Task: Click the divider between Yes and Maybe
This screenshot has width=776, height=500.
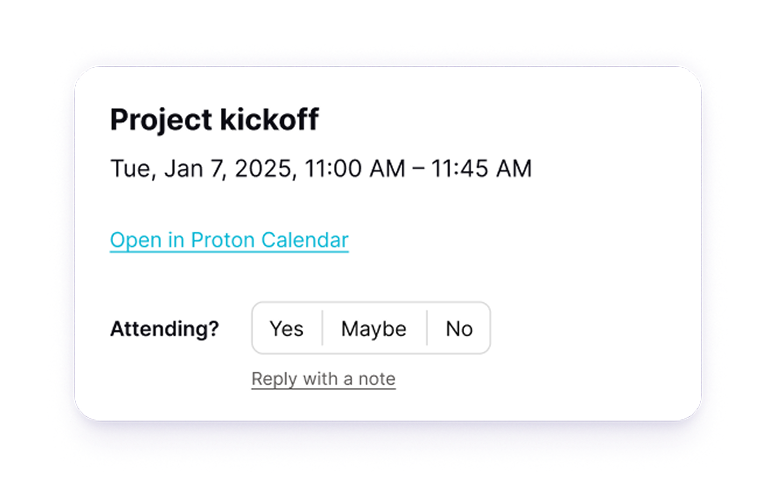Action: (322, 328)
